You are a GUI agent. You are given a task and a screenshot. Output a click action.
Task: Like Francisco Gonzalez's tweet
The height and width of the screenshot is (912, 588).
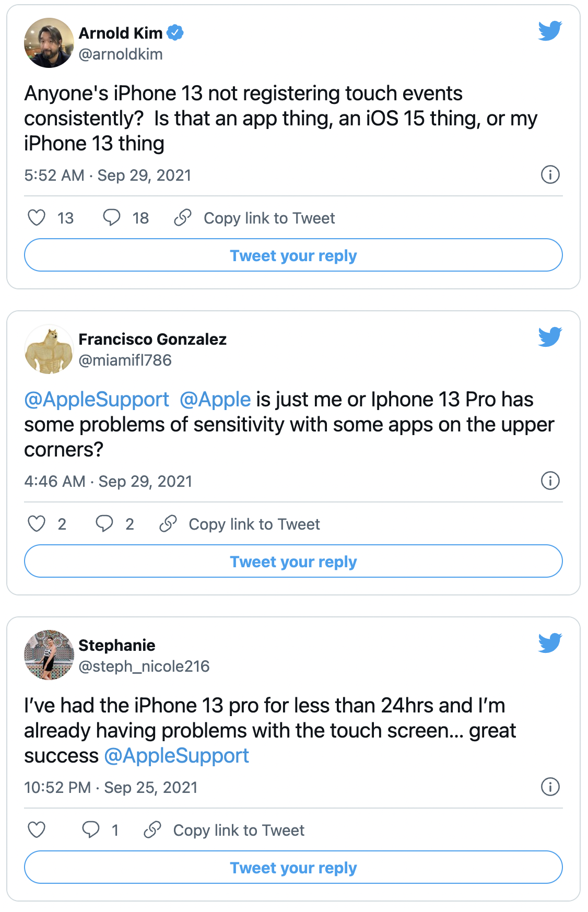click(x=37, y=524)
